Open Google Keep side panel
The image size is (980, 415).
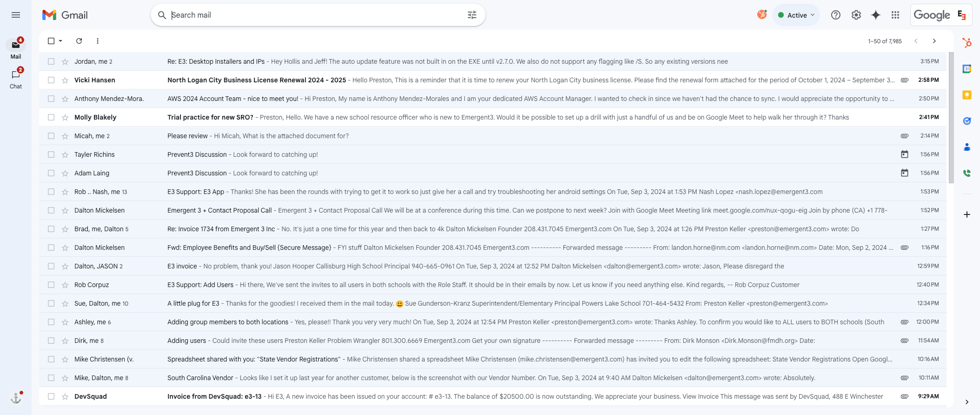[967, 95]
